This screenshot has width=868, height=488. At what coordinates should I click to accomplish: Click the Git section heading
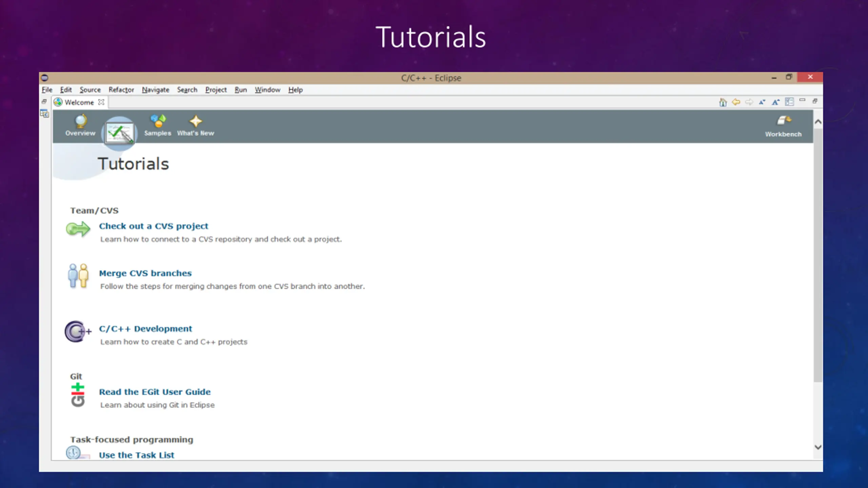76,377
